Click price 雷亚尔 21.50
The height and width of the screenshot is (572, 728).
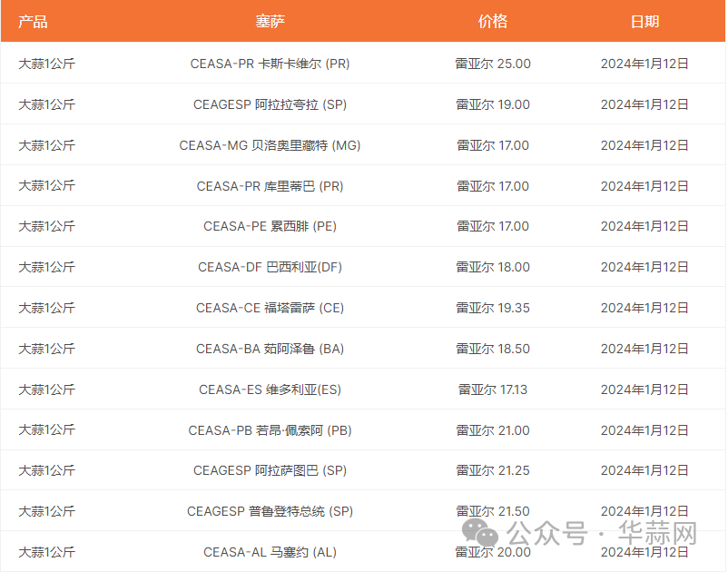[x=493, y=511]
